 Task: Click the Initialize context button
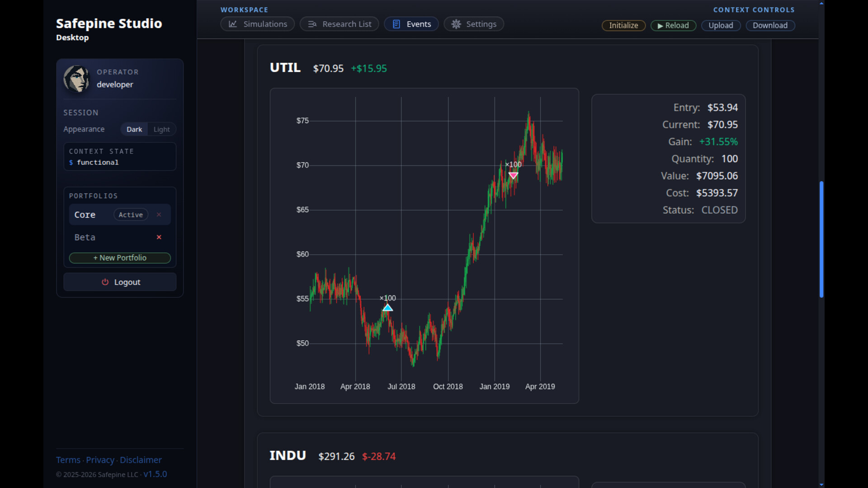tap(623, 25)
